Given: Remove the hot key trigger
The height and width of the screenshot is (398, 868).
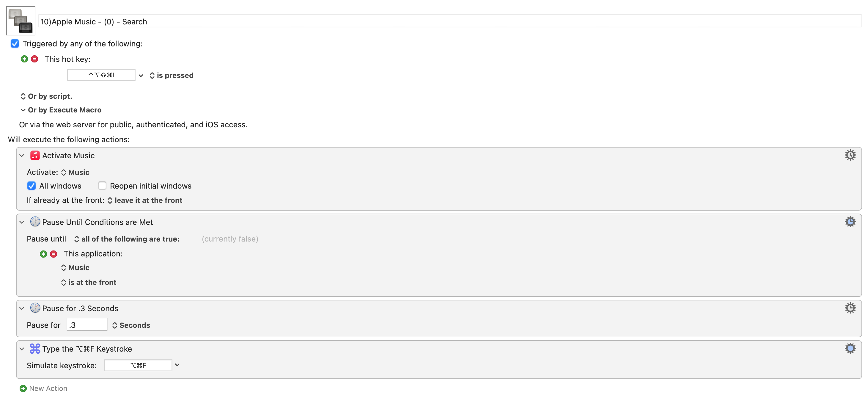Looking at the screenshot, I should click(34, 59).
